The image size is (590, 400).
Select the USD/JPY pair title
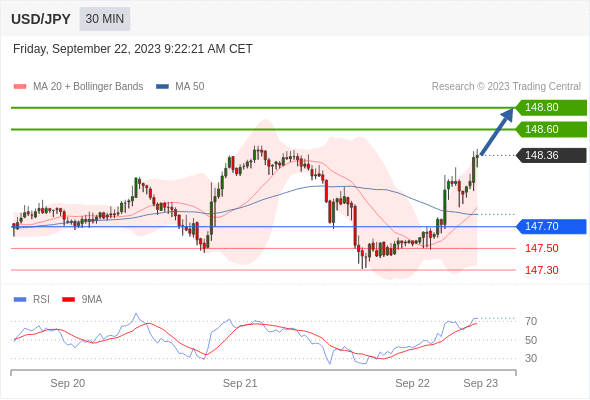point(41,19)
